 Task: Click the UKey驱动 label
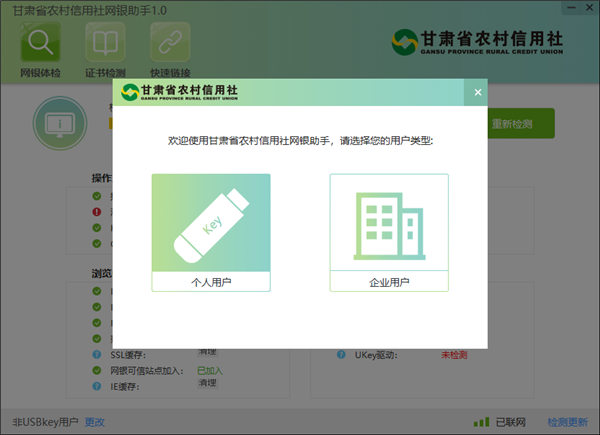(x=376, y=355)
